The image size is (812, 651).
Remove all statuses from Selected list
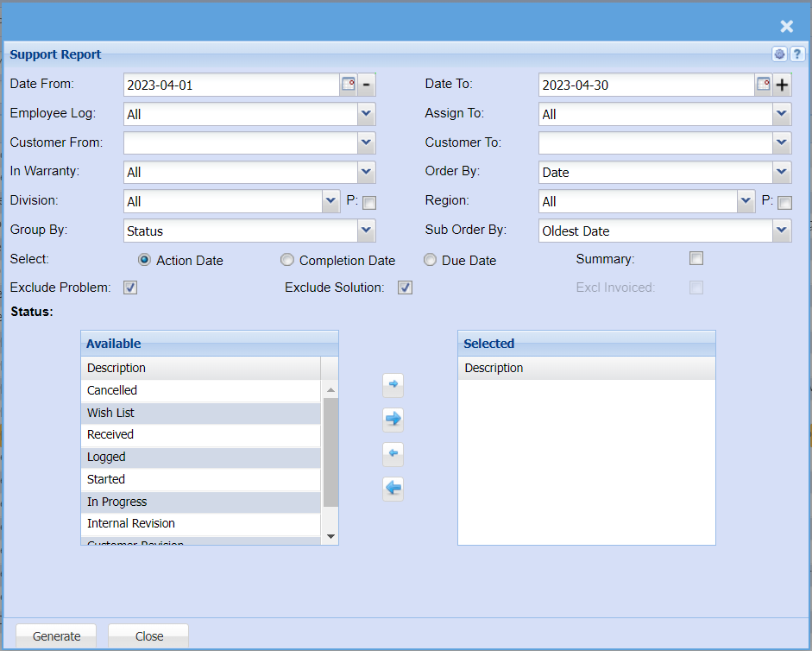click(x=393, y=490)
